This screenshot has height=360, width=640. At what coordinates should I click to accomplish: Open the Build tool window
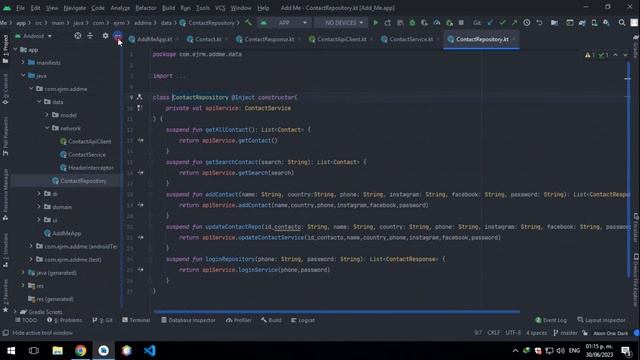coord(271,320)
